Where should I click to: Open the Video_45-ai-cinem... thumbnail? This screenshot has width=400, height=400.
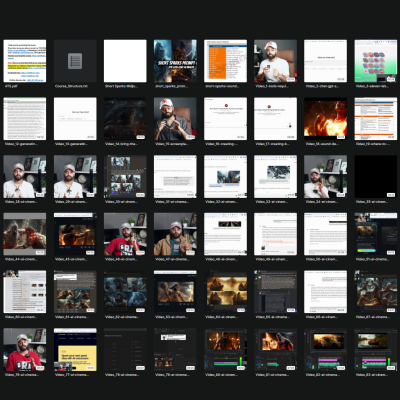pyautogui.click(x=75, y=234)
